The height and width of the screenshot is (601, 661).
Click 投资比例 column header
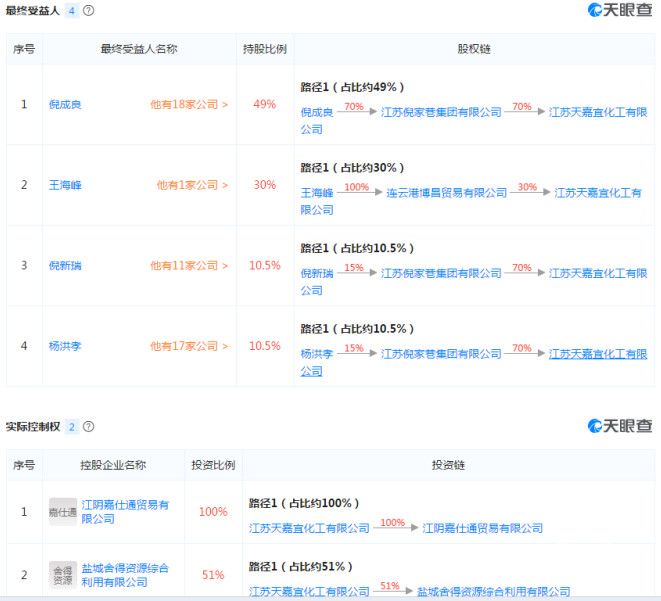[213, 465]
